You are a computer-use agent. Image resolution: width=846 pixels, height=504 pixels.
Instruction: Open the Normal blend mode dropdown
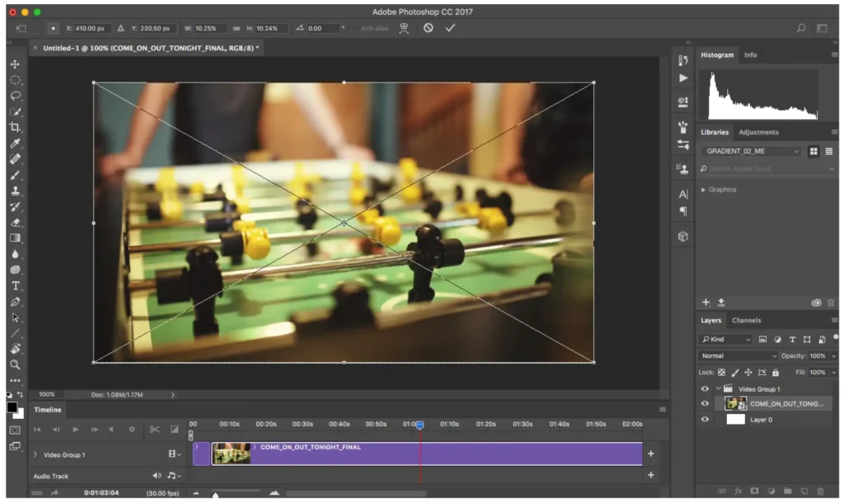[x=739, y=356]
